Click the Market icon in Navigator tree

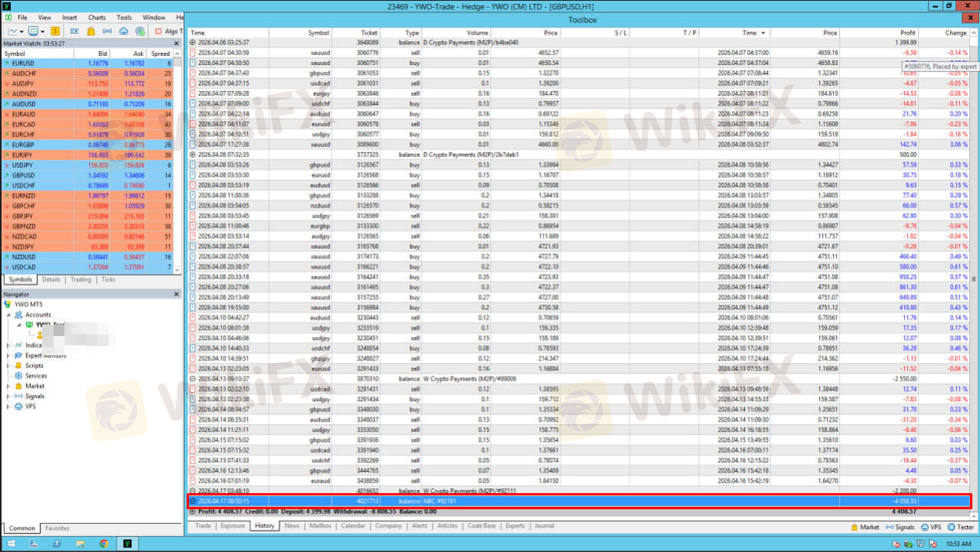(x=20, y=386)
